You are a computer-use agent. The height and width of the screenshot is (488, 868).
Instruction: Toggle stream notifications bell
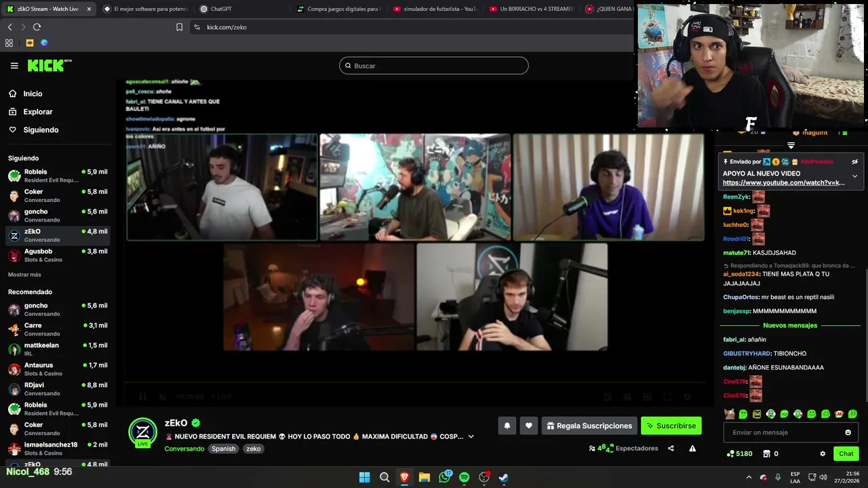(x=507, y=426)
